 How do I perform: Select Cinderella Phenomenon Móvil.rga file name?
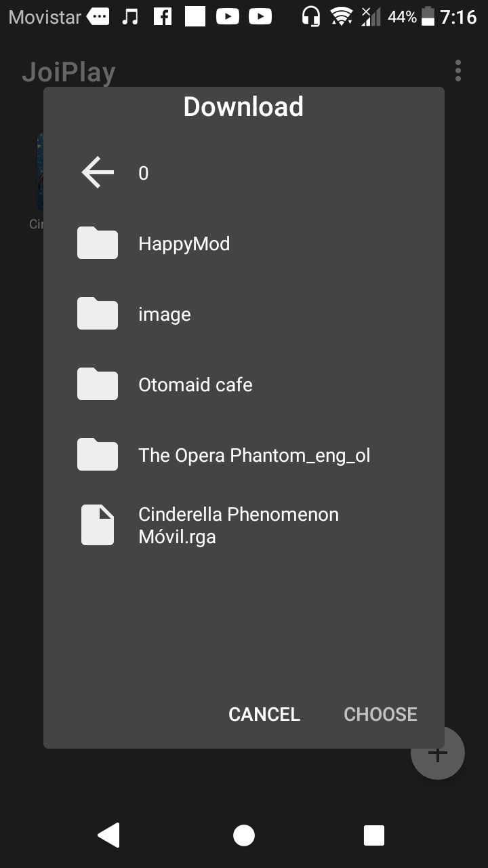[x=238, y=526]
